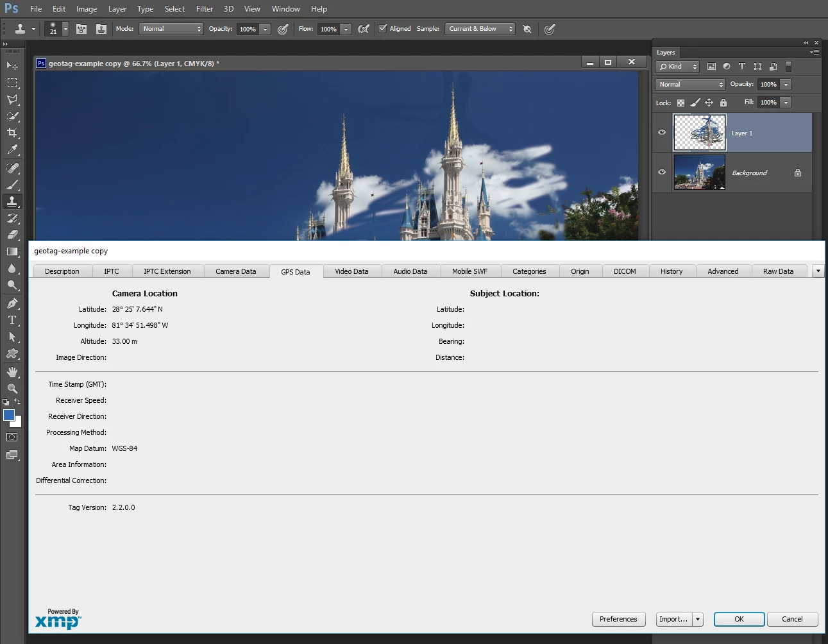Open the Image menu
Viewport: 828px width, 644px height.
87,9
